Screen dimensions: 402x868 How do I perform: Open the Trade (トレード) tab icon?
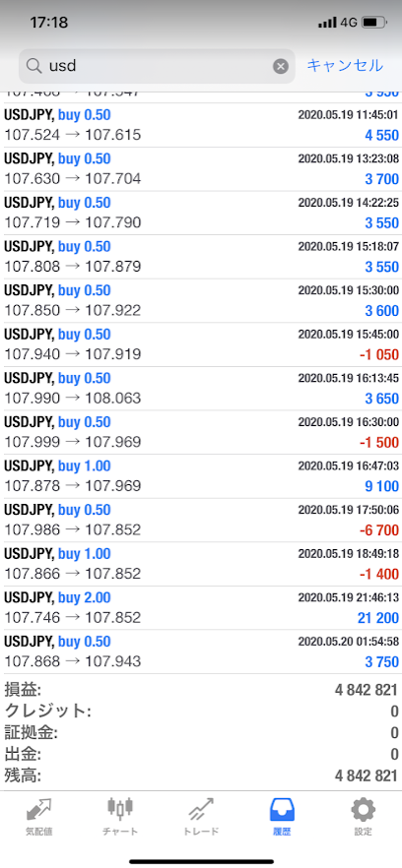tap(201, 810)
